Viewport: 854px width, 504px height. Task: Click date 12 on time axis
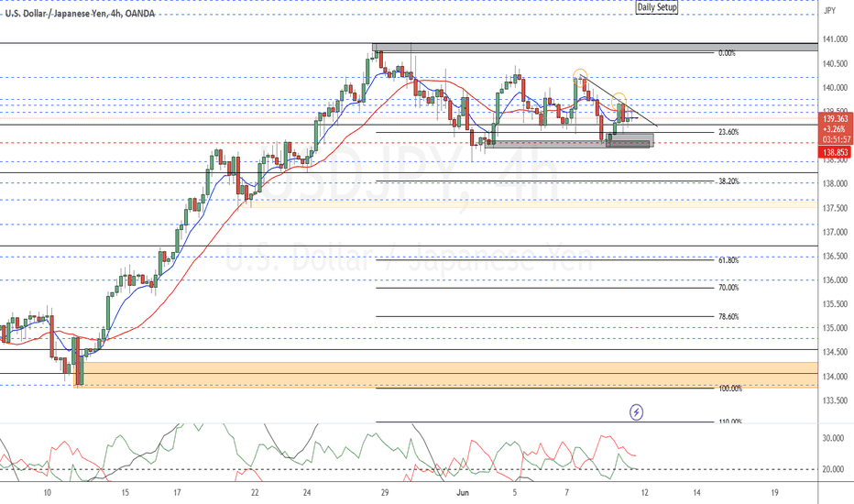click(645, 493)
